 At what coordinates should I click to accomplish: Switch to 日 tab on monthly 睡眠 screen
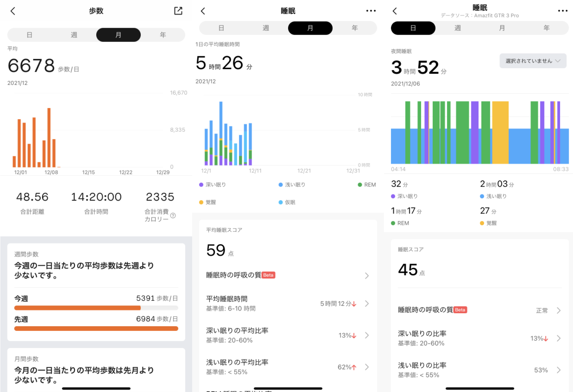(x=221, y=28)
